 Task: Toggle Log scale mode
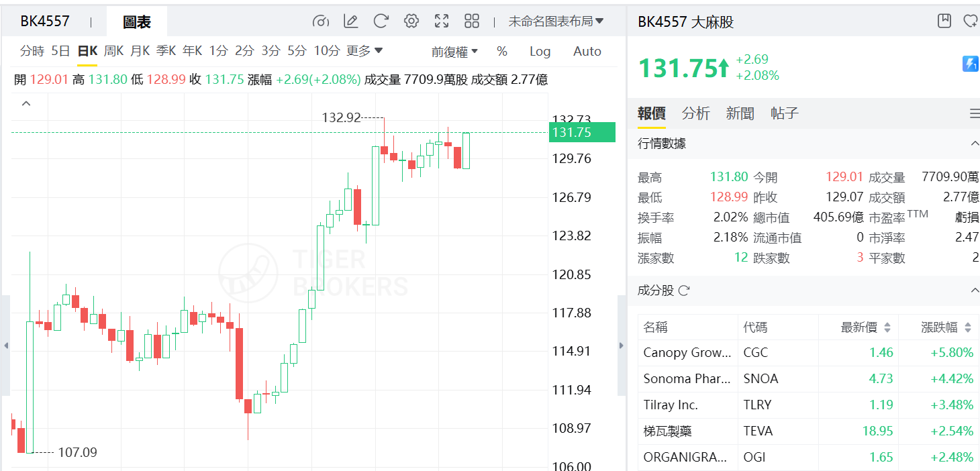[540, 52]
